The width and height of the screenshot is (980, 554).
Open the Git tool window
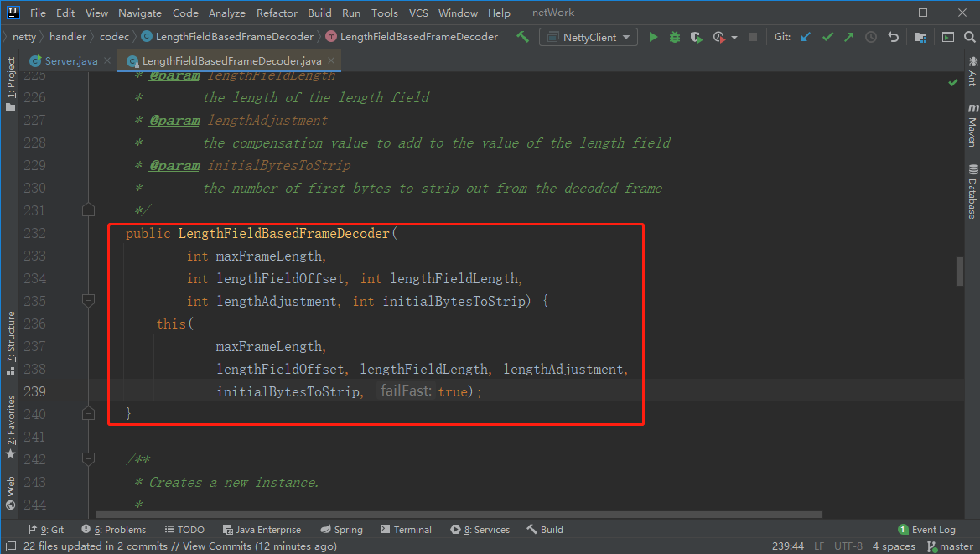(x=45, y=530)
